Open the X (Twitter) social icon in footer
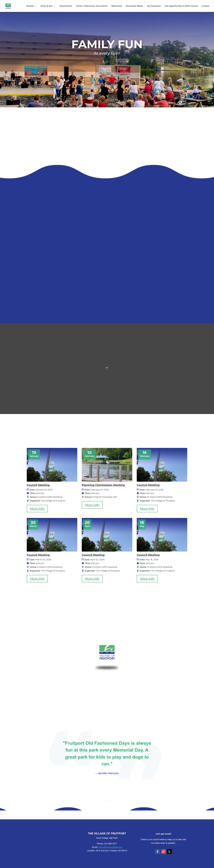The image size is (214, 868). point(169,851)
